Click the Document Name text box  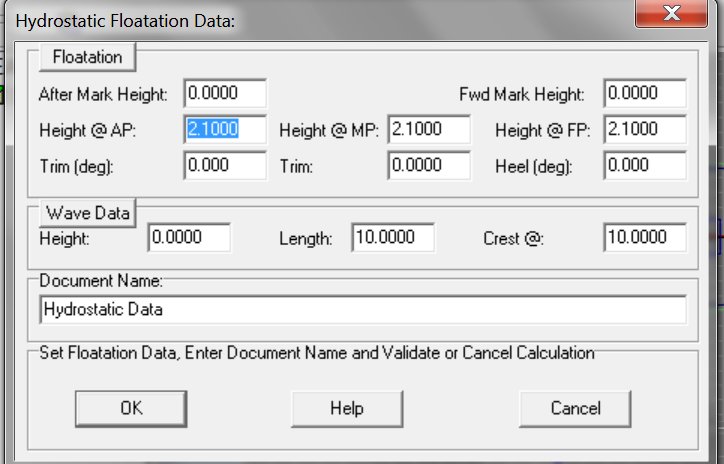point(363,310)
